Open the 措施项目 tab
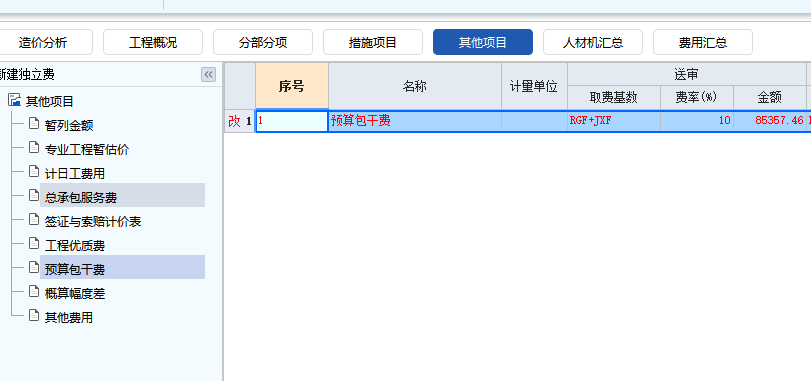The image size is (811, 381). click(373, 42)
